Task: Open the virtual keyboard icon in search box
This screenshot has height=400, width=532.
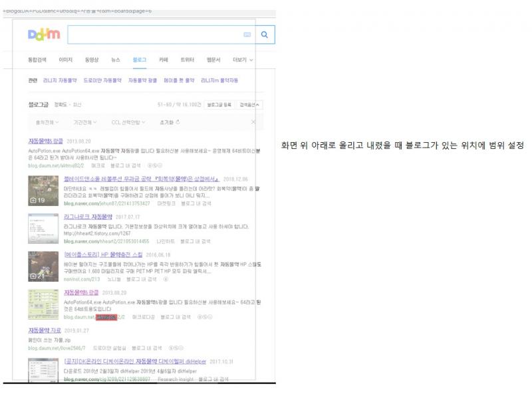Action: [x=247, y=35]
